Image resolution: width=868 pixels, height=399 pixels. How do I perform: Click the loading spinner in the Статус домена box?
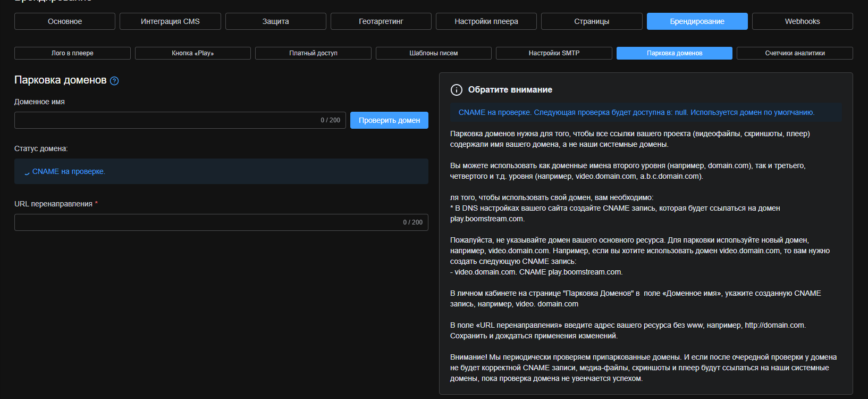(x=27, y=172)
